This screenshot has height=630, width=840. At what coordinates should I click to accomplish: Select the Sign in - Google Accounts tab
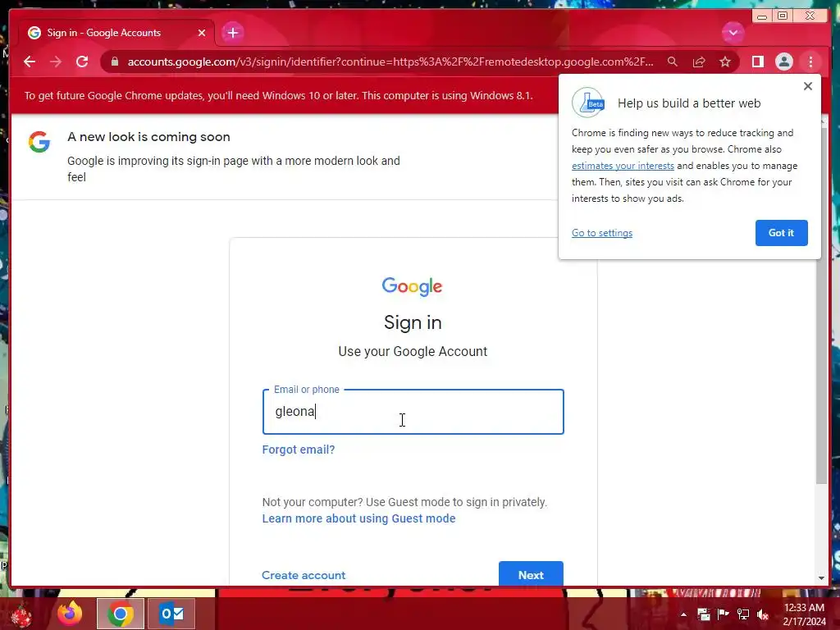click(x=116, y=33)
